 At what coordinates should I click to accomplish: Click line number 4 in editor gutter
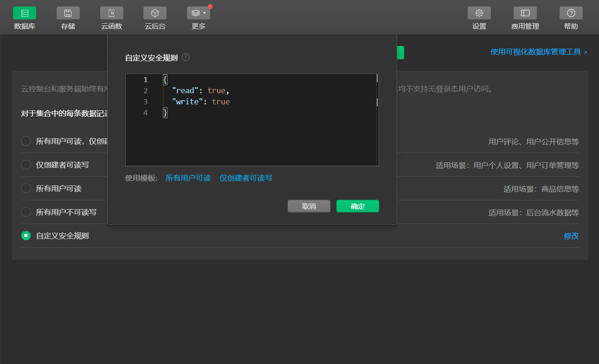tap(146, 113)
